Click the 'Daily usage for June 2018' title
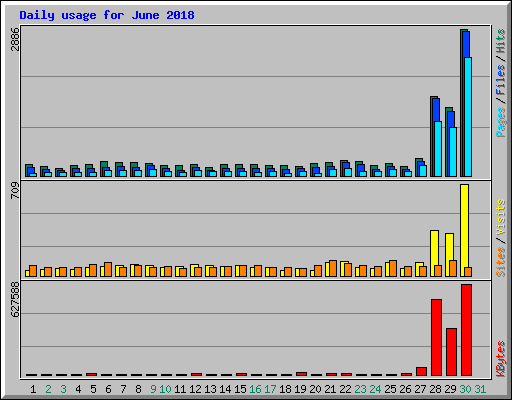This screenshot has width=512, height=400. click(107, 15)
